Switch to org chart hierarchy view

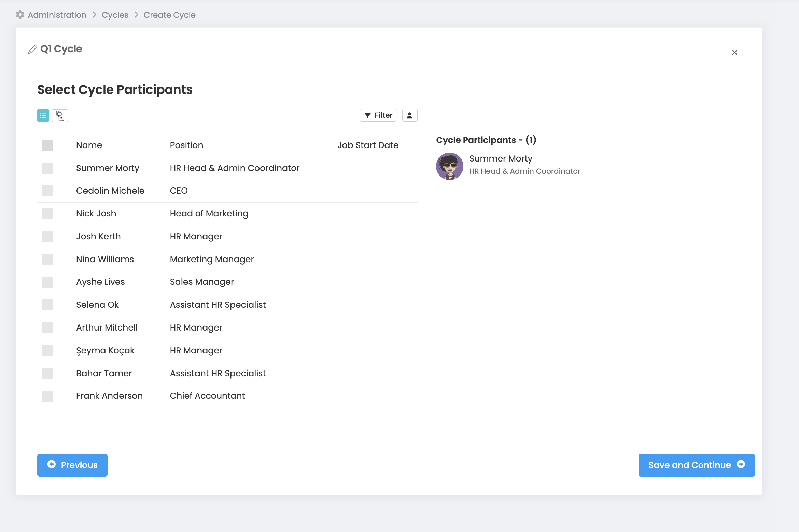[x=60, y=116]
